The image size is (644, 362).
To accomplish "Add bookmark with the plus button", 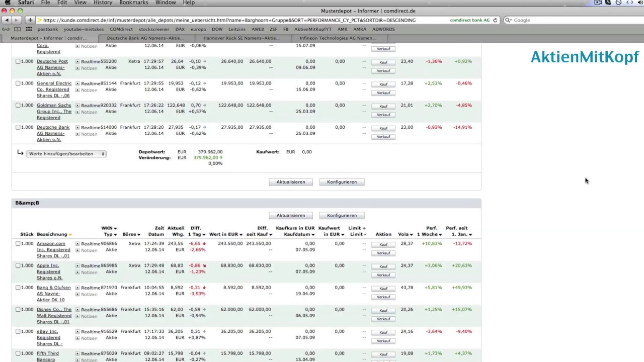I will [x=30, y=20].
